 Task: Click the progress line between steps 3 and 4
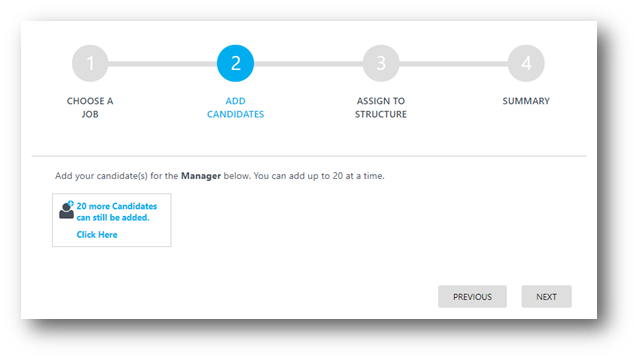(454, 64)
